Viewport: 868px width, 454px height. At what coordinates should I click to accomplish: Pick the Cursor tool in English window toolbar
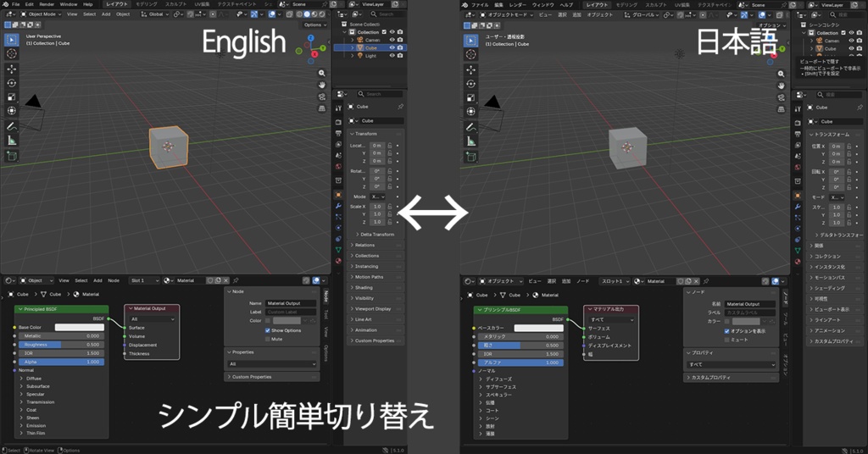coord(11,53)
